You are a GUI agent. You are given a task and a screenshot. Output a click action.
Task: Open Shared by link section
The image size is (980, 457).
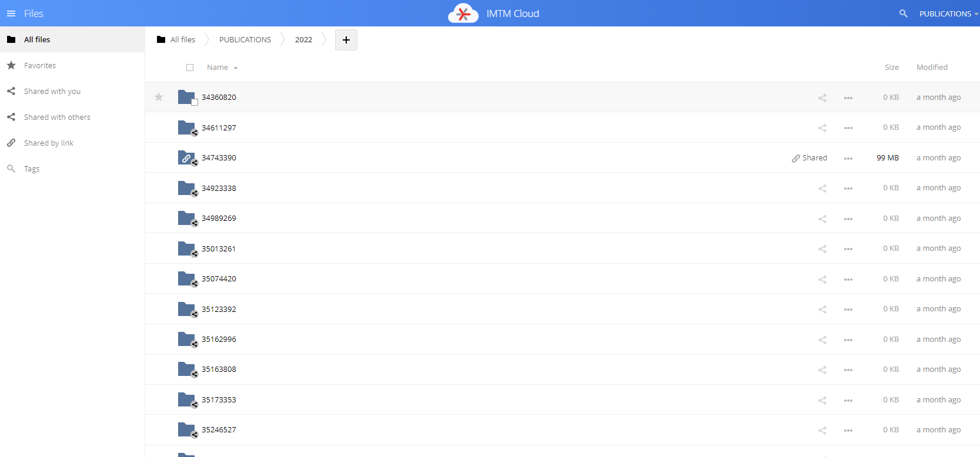[x=72, y=143]
